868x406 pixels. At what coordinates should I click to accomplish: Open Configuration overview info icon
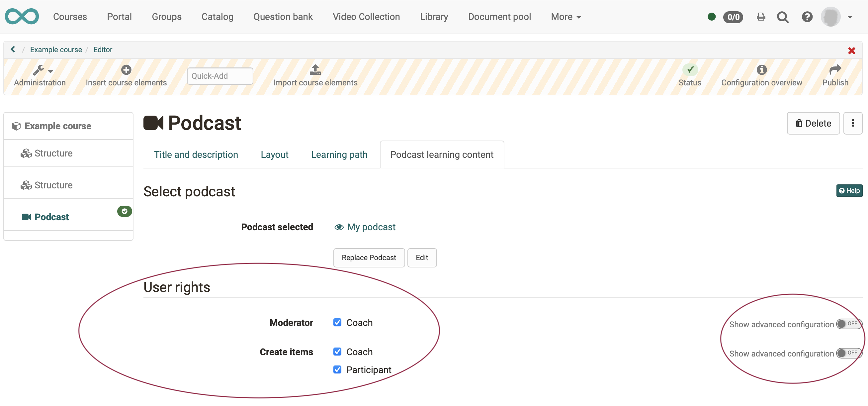761,70
